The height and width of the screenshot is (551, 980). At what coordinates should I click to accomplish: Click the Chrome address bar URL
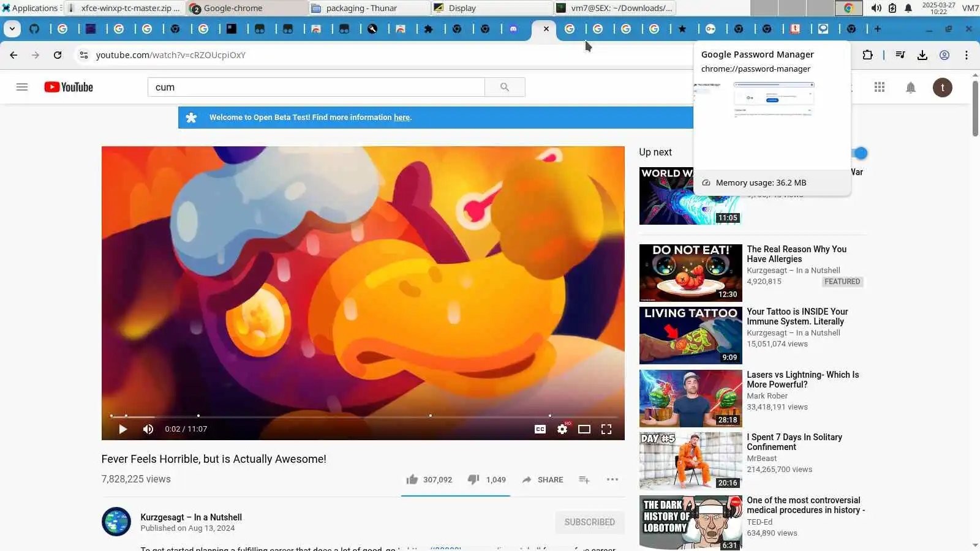[171, 55]
